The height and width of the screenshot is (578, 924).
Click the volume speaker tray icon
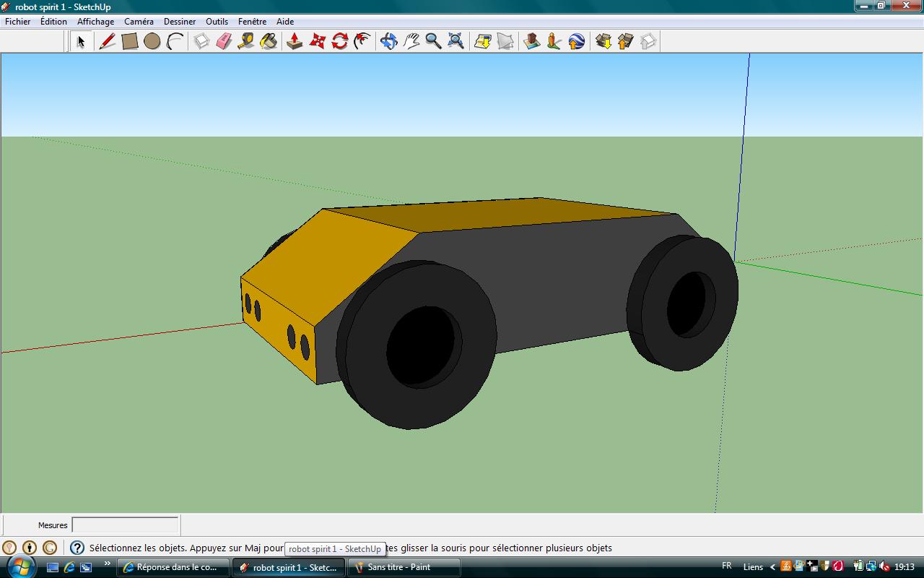click(884, 566)
